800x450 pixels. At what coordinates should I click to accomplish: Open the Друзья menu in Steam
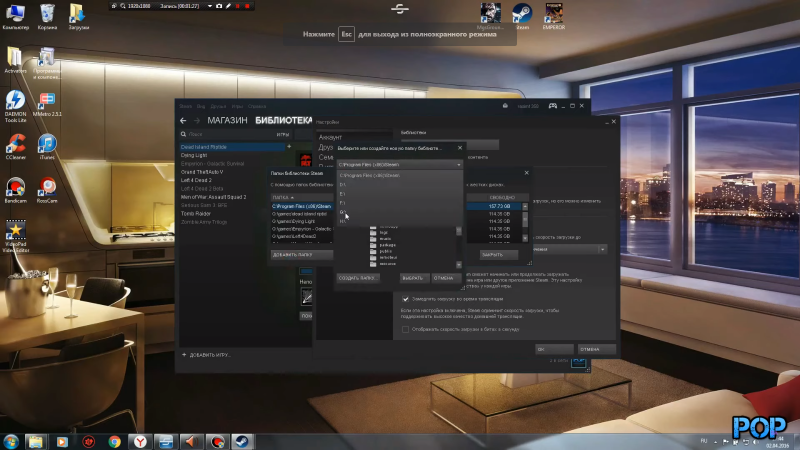click(x=218, y=106)
